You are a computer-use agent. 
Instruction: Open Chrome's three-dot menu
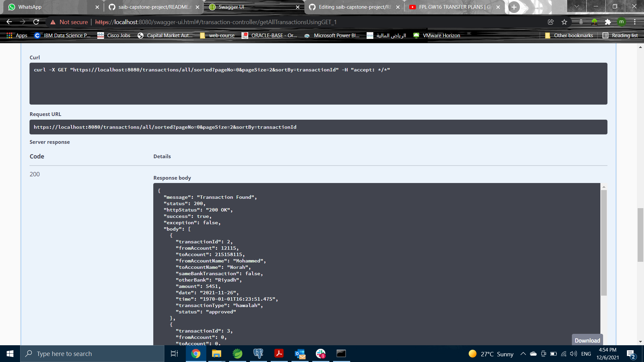point(635,22)
